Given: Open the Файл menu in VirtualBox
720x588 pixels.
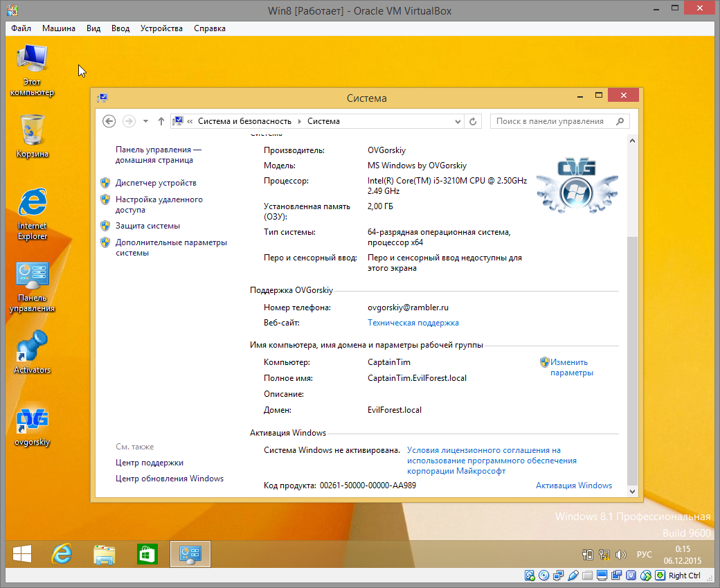Looking at the screenshot, I should 21,28.
